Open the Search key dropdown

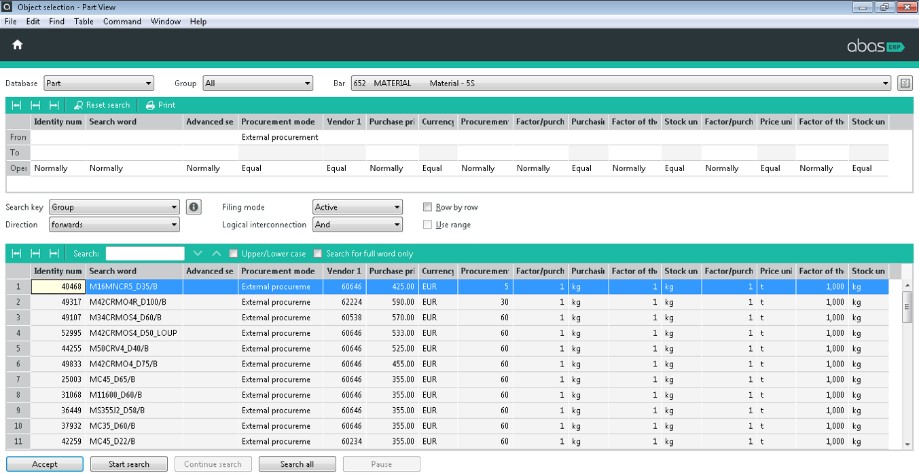coord(114,207)
